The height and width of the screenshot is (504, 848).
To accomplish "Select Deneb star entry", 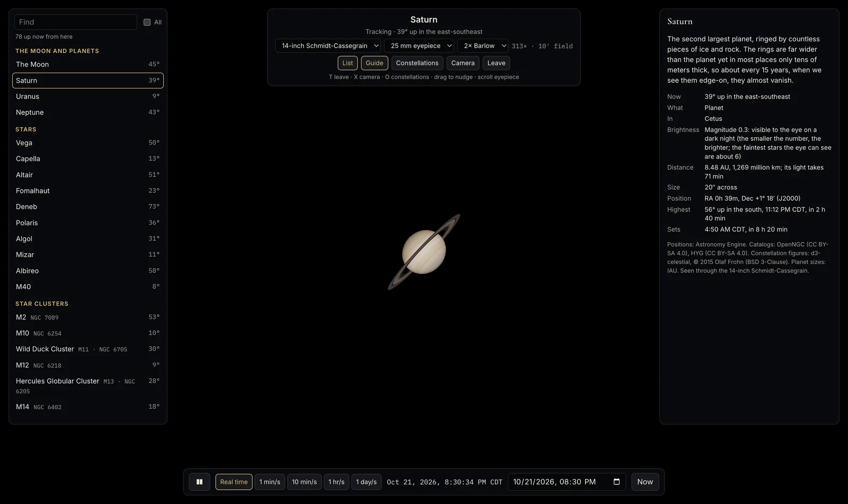I will click(88, 207).
